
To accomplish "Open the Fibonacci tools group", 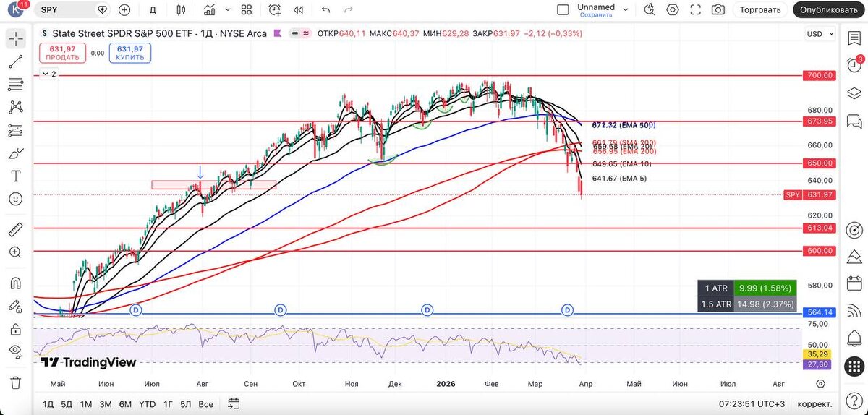I will [15, 85].
